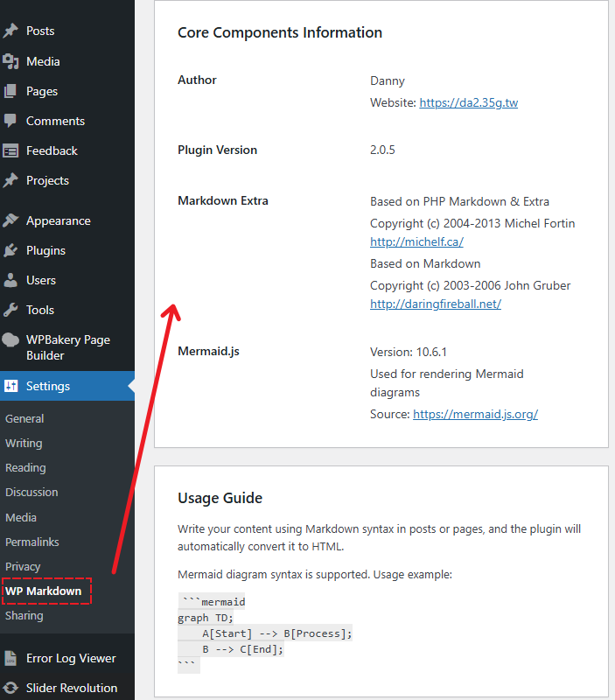Open Privacy settings submenu
Image resolution: width=615 pixels, height=700 pixels.
click(x=23, y=566)
